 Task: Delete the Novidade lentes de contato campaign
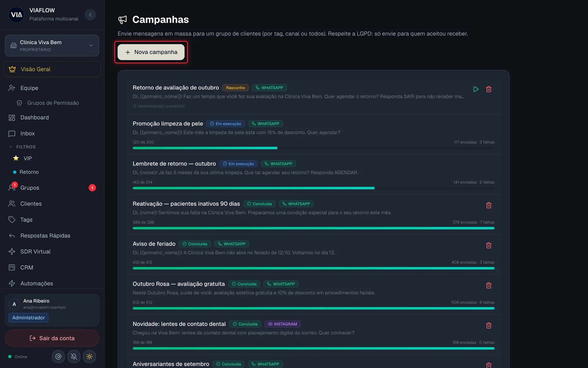coord(489,325)
